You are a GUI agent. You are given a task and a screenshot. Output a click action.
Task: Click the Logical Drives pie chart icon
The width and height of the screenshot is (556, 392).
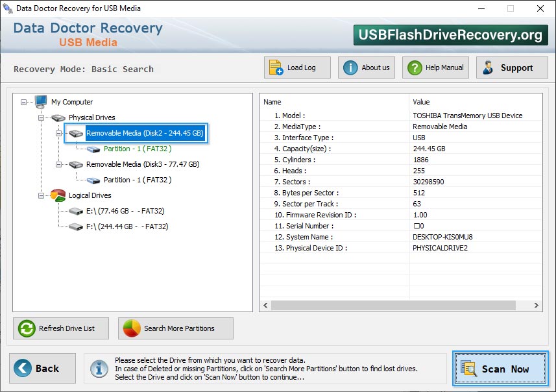[x=58, y=195]
